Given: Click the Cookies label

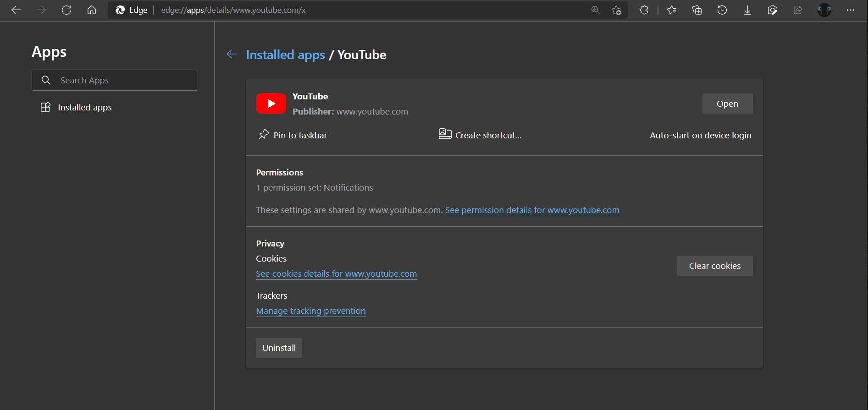Looking at the screenshot, I should click(271, 259).
